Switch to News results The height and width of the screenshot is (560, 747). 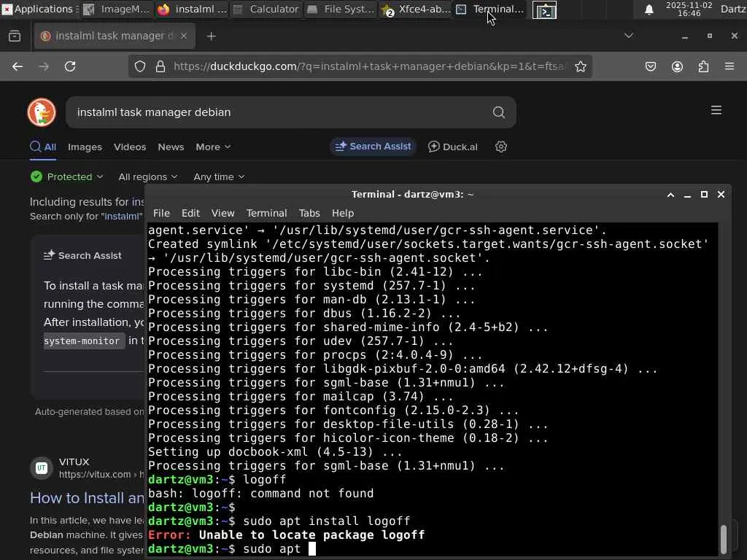coord(171,147)
